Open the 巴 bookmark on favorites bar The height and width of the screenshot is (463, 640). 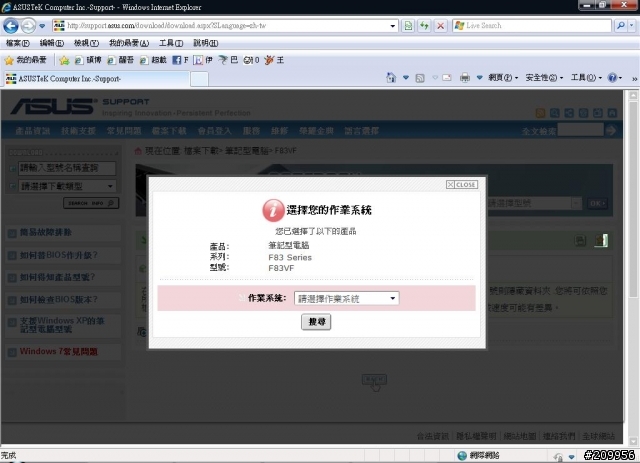tap(228, 60)
